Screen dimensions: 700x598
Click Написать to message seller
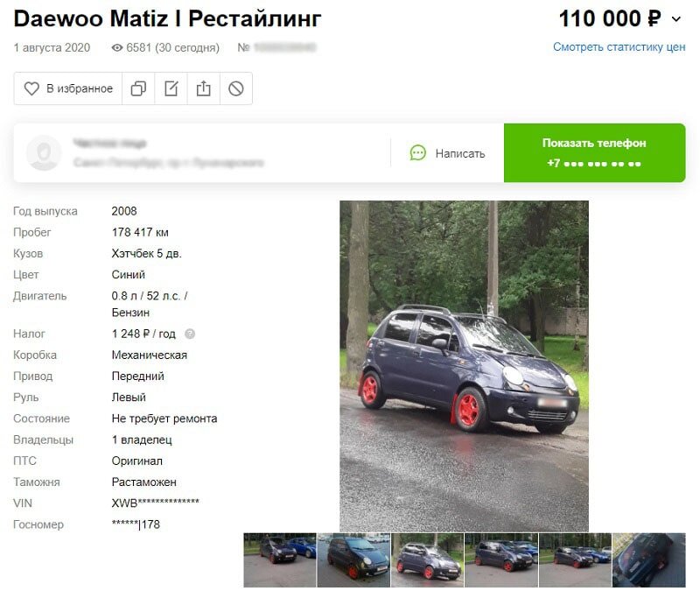pyautogui.click(x=460, y=153)
